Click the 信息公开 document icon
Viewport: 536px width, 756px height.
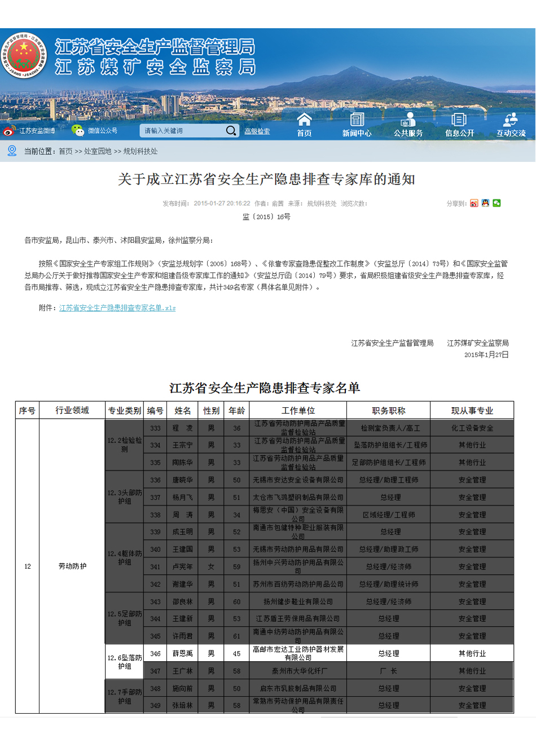[x=459, y=120]
